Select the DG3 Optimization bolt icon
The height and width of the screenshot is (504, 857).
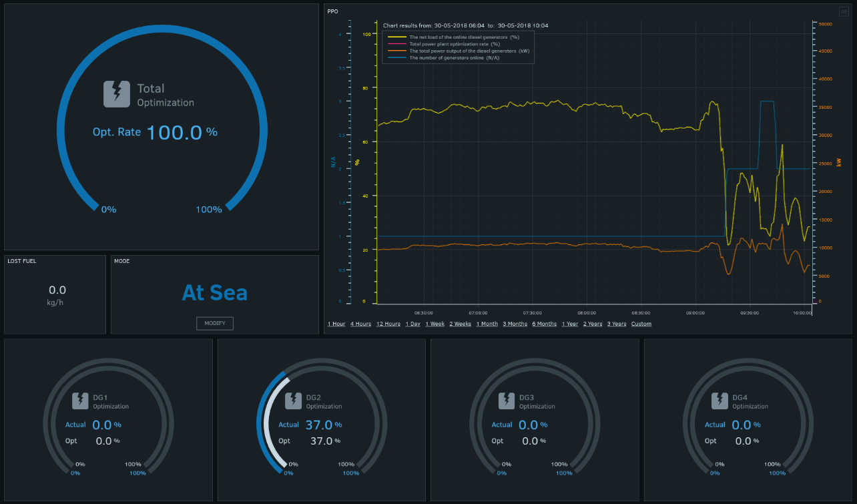506,401
